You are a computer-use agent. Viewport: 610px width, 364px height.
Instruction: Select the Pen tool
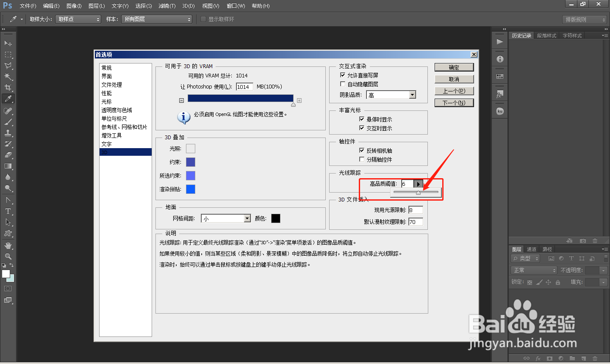[x=8, y=200]
